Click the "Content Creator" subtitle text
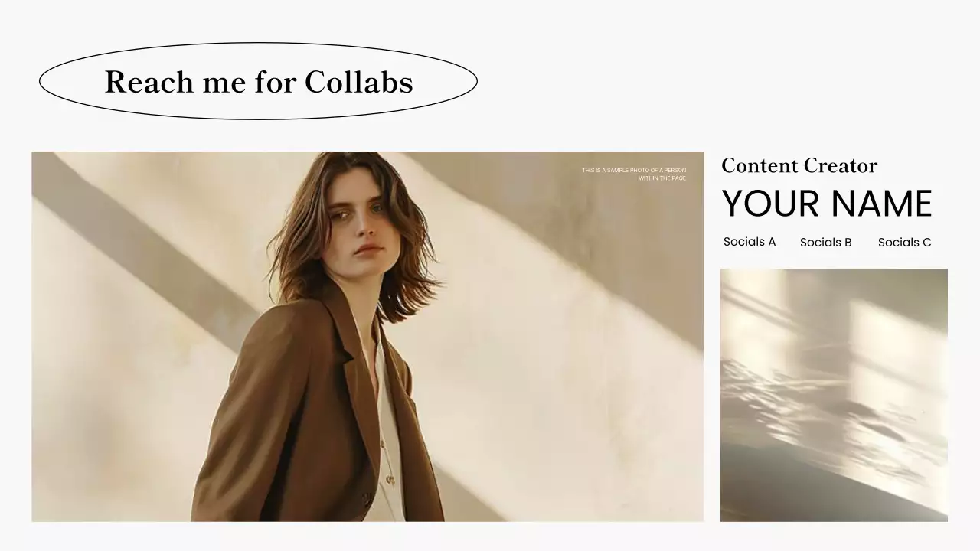The image size is (980, 551). (x=799, y=165)
